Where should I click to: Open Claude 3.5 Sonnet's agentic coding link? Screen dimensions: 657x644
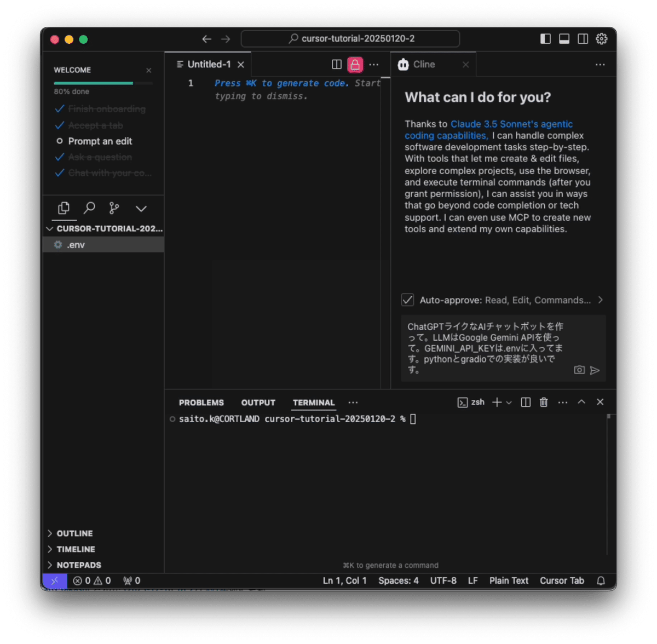pos(488,130)
